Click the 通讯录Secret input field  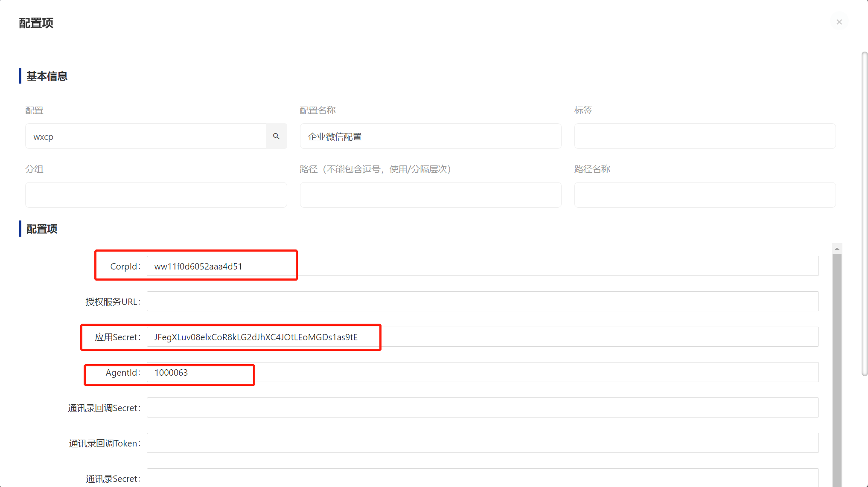click(482, 478)
